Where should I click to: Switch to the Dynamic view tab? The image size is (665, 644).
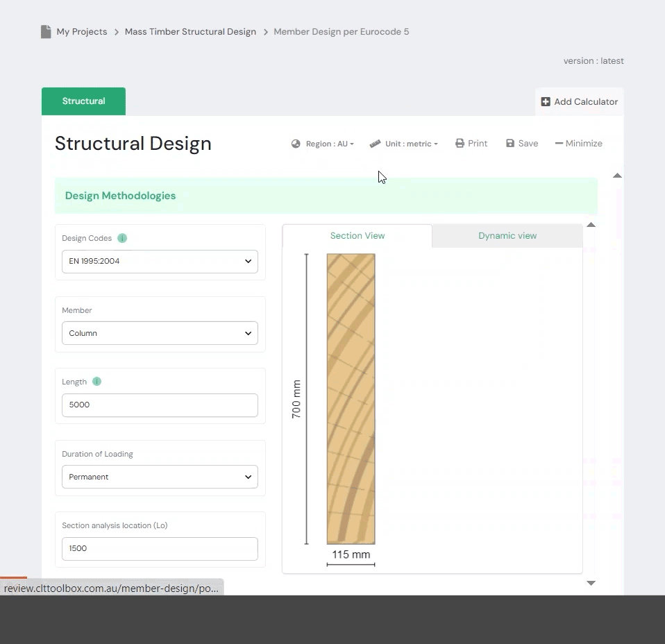point(507,236)
